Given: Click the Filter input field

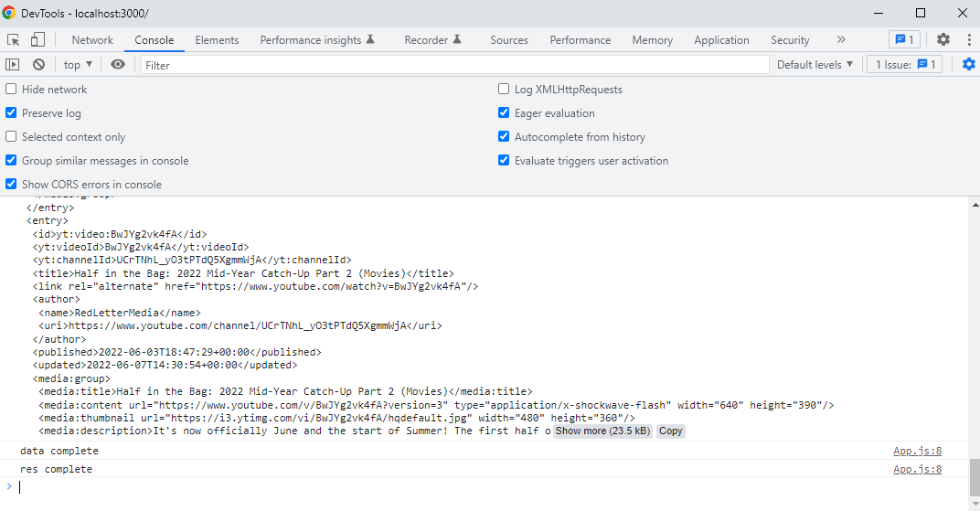Looking at the screenshot, I should [x=454, y=65].
